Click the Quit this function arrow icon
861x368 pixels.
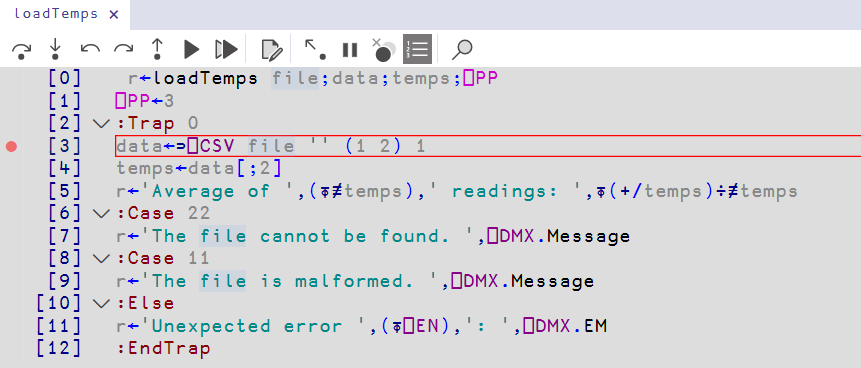click(x=315, y=49)
